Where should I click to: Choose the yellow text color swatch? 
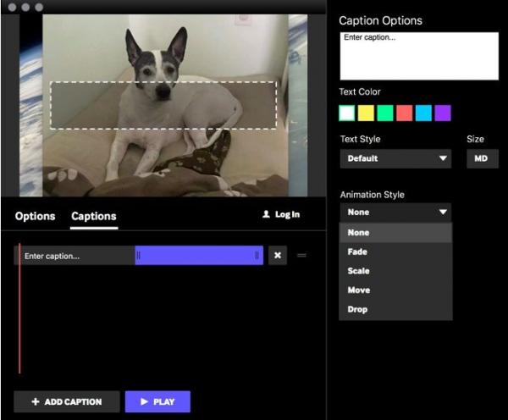pos(367,113)
